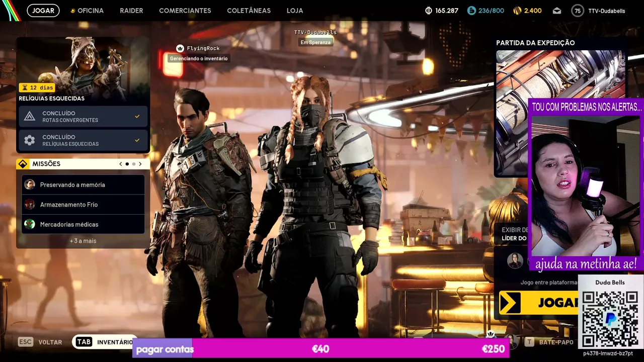Screen dimensions: 644x362
Task: Open the TTV-Dudabells profile name
Action: [606, 11]
